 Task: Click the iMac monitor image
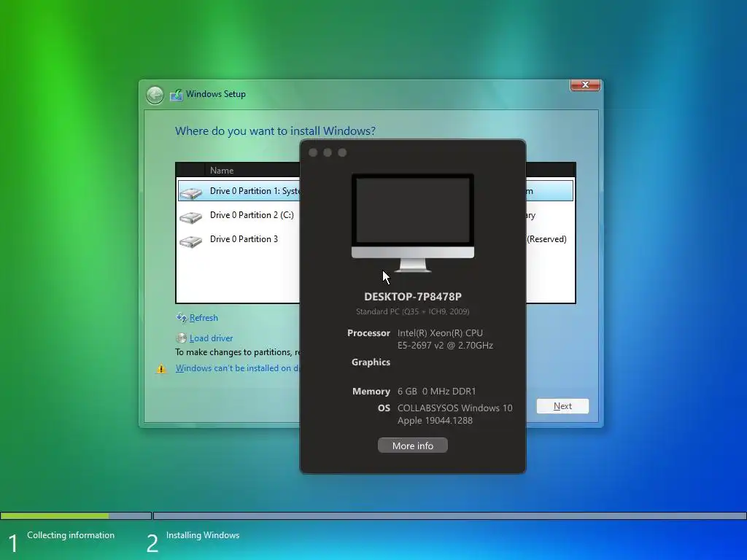coord(413,223)
